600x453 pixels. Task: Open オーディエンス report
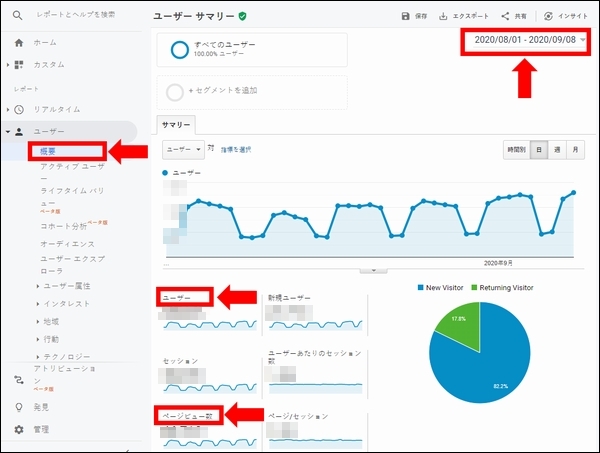click(67, 244)
